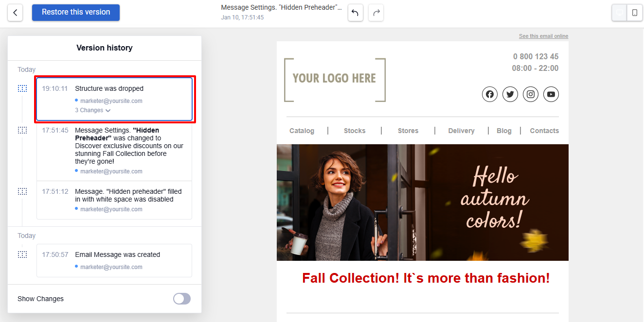644x322 pixels.
Task: Open See this email online link
Action: click(543, 36)
